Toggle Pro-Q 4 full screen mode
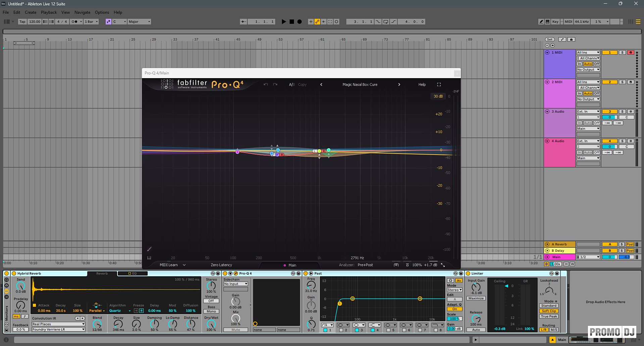 tap(439, 84)
